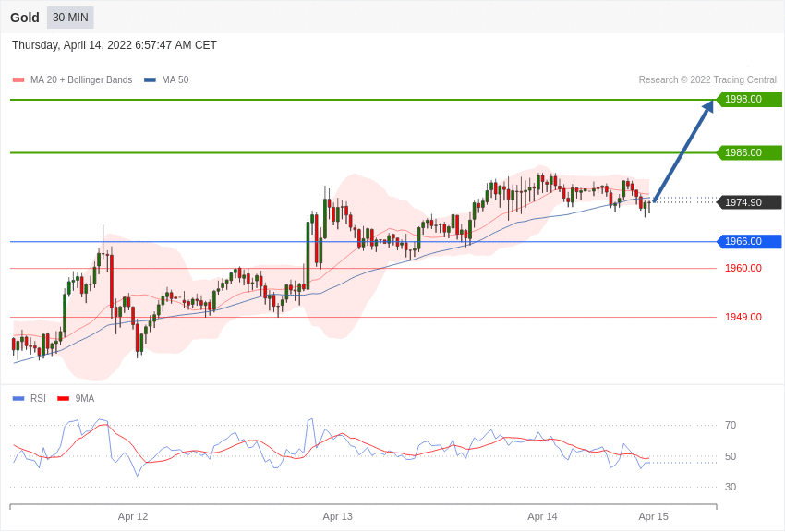Toggle the MA 50 legend label
The height and width of the screenshot is (532, 785).
175,79
